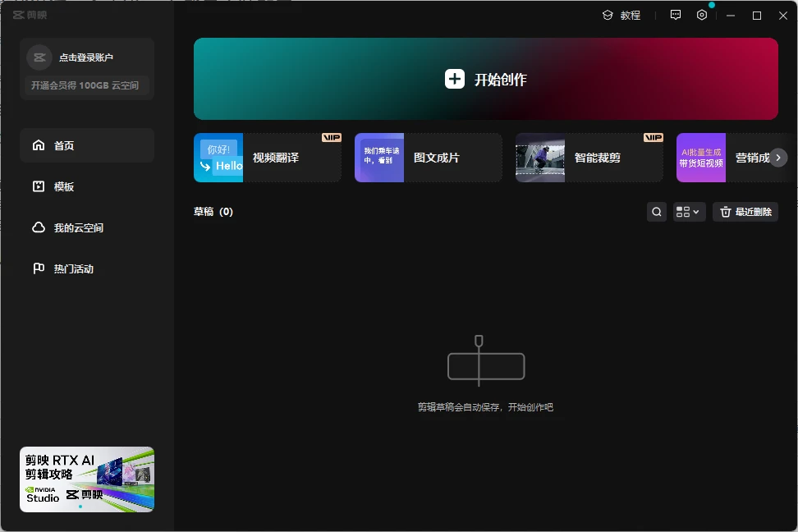Image resolution: width=798 pixels, height=532 pixels.
Task: Switch to 模板 templates section
Action: pyautogui.click(x=86, y=186)
